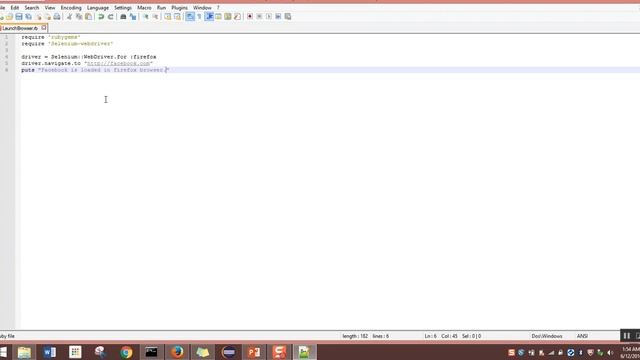
Task: Open the View menu
Action: click(x=50, y=8)
